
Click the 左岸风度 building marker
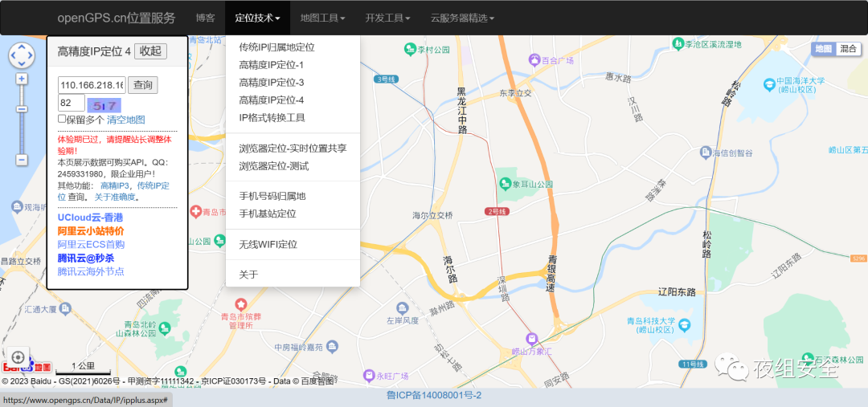point(403,308)
